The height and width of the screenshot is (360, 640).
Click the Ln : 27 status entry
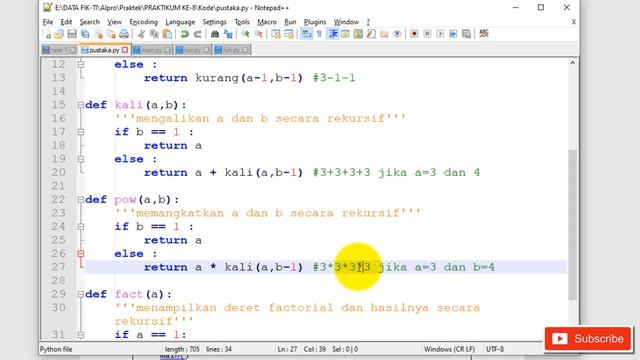click(x=287, y=349)
